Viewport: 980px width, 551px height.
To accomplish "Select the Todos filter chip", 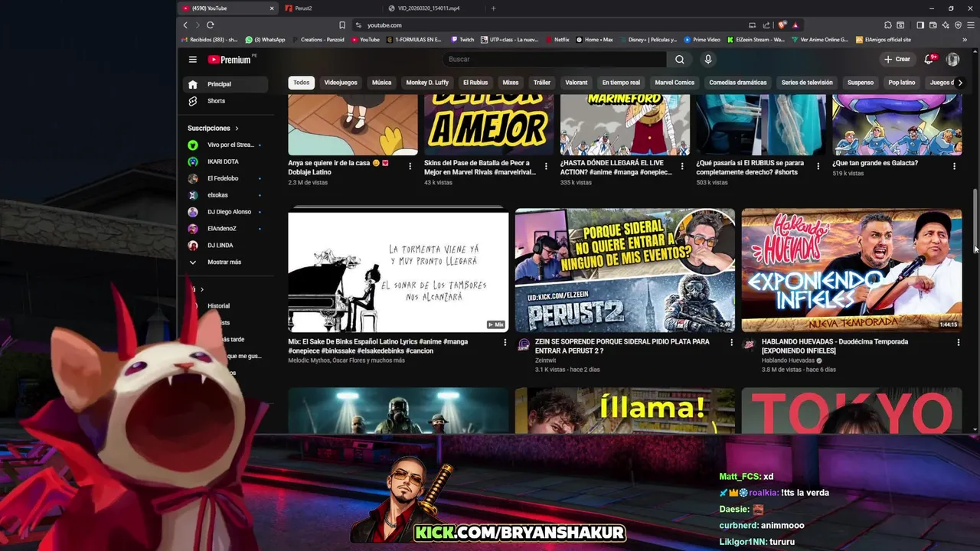I will point(302,83).
